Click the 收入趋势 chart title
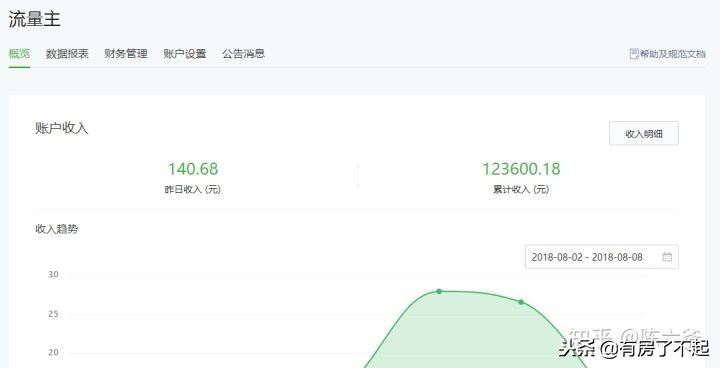The width and height of the screenshot is (720, 368). (56, 229)
